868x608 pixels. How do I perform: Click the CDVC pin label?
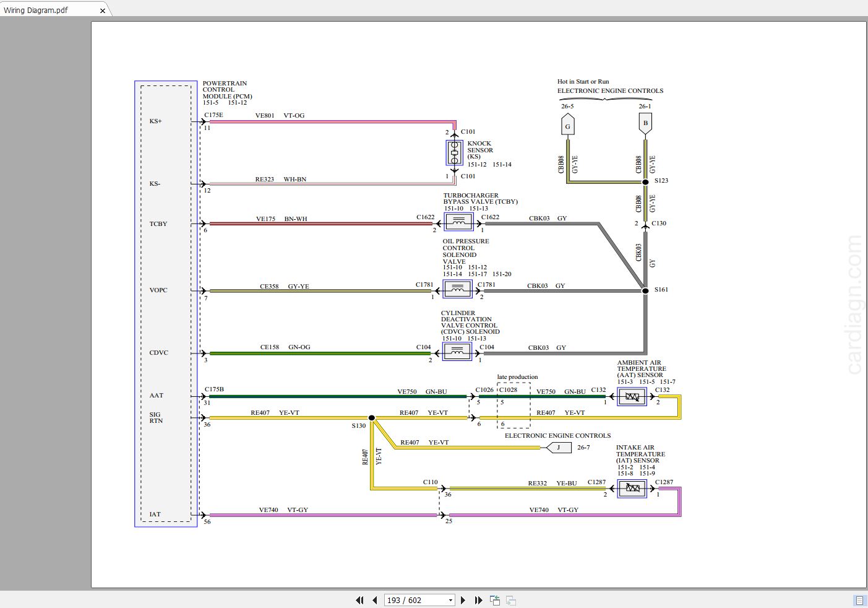pyautogui.click(x=158, y=353)
